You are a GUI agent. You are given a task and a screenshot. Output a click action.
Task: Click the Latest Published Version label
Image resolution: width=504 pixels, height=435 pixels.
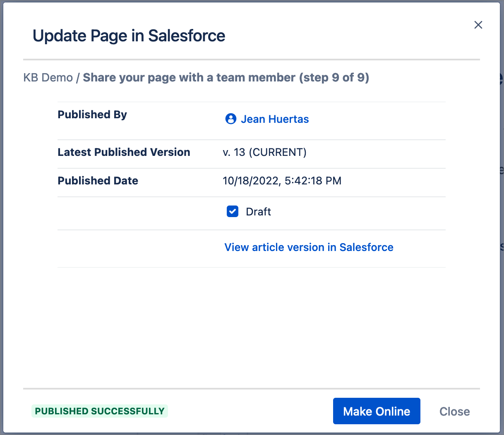(124, 152)
